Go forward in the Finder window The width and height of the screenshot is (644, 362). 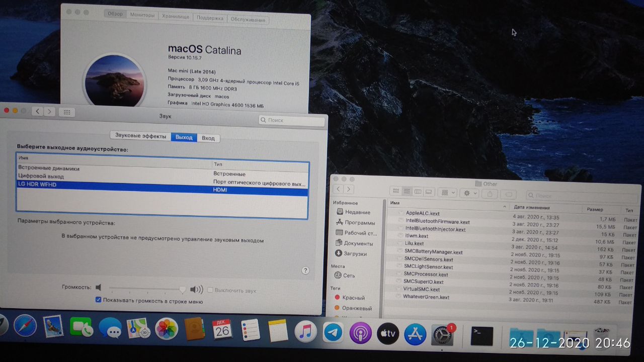pos(349,189)
